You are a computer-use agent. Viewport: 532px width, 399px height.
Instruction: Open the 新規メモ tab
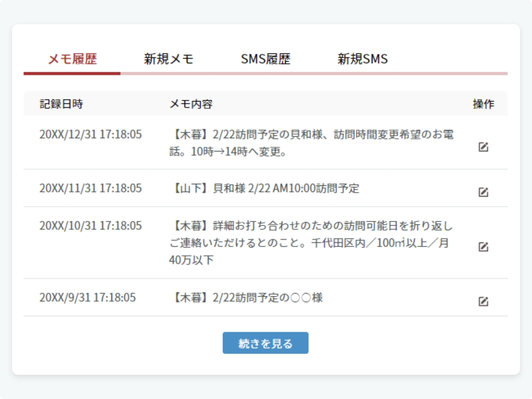coord(168,59)
